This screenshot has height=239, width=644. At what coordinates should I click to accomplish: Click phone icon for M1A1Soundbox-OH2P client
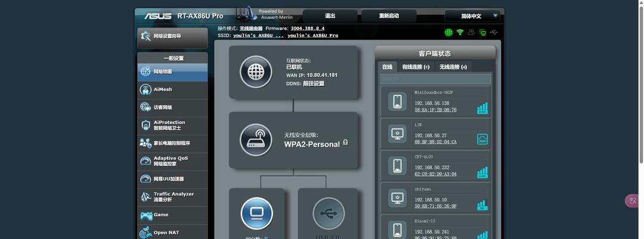click(397, 101)
